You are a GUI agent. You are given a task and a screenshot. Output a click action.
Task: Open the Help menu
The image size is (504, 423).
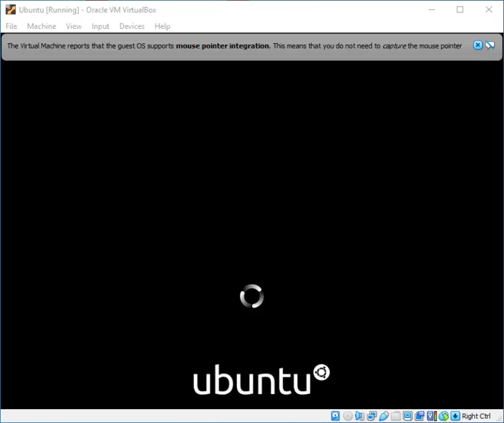pyautogui.click(x=162, y=26)
